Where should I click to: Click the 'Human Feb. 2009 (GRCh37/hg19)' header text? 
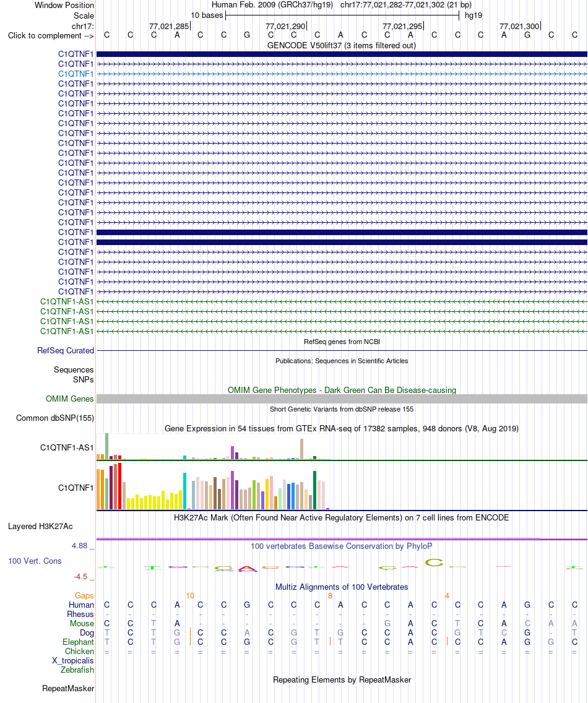click(272, 5)
